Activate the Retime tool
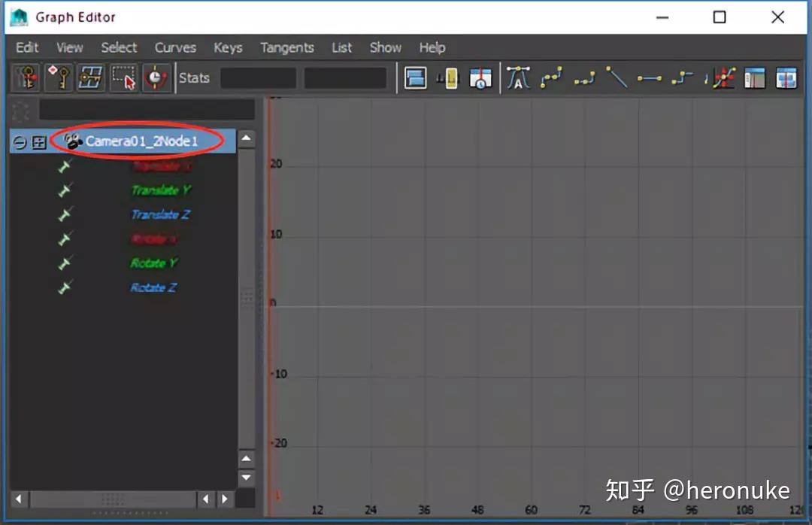 [156, 77]
